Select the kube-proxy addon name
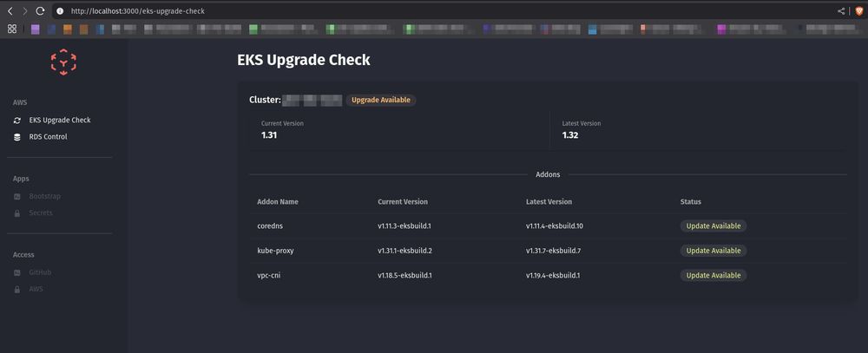This screenshot has width=868, height=353. pyautogui.click(x=276, y=251)
